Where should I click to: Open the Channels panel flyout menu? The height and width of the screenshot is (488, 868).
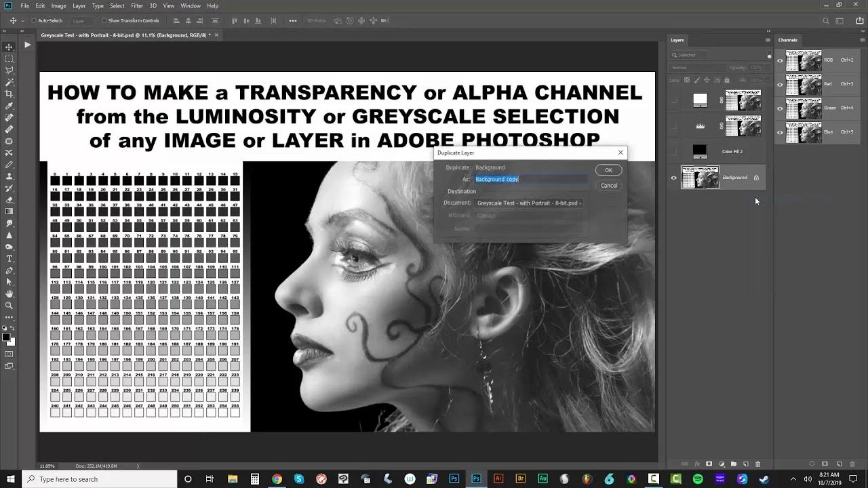861,40
